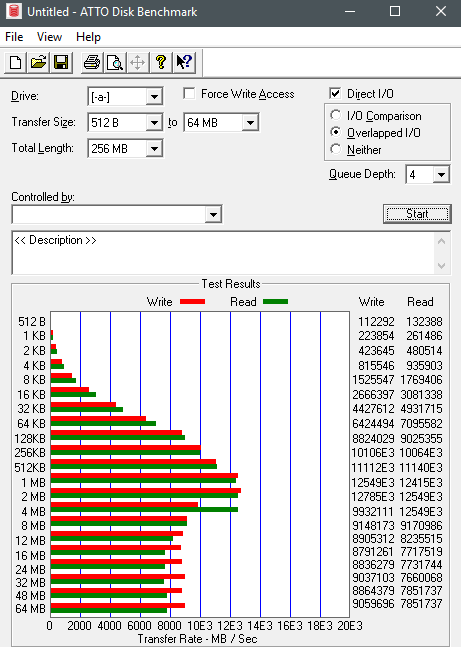
Task: Click the Description scrollbar up arrow
Action: click(441, 241)
